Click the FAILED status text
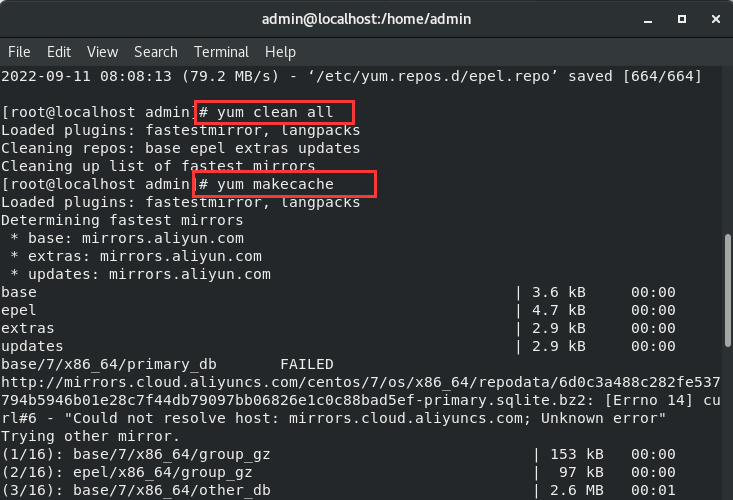733x500 pixels. tap(306, 364)
